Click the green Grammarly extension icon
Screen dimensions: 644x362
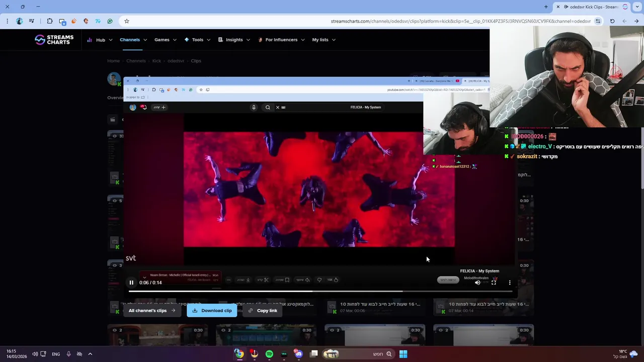(x=110, y=21)
